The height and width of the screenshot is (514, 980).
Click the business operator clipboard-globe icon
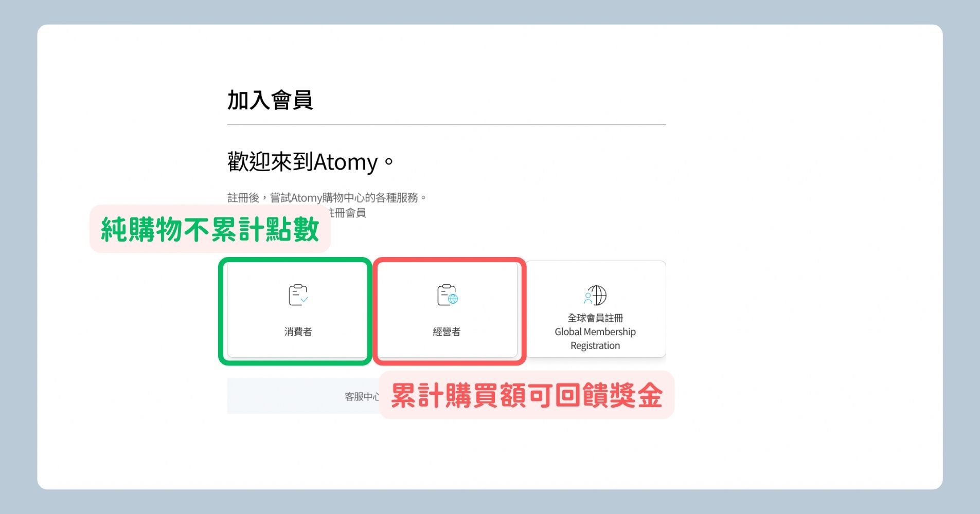pos(447,295)
